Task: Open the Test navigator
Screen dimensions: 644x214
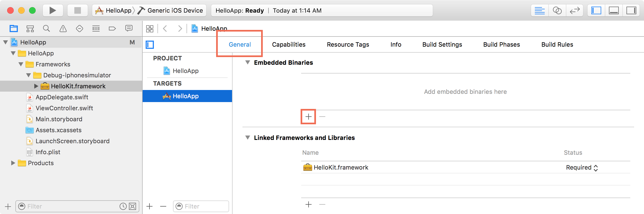Action: click(79, 29)
